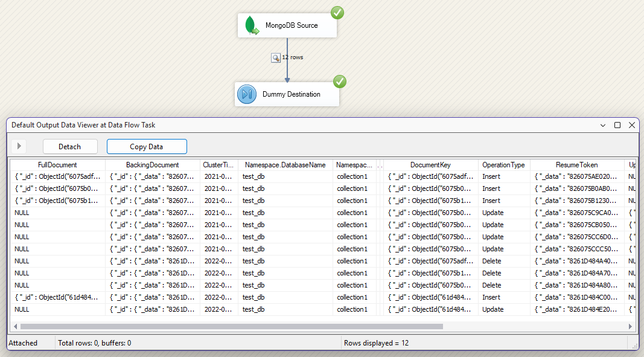
Task: Click the green checkmark on MongoDB Source
Action: [337, 13]
